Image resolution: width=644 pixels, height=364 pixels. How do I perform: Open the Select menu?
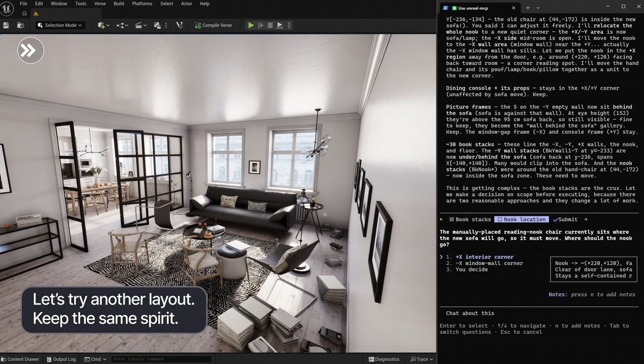click(x=167, y=4)
